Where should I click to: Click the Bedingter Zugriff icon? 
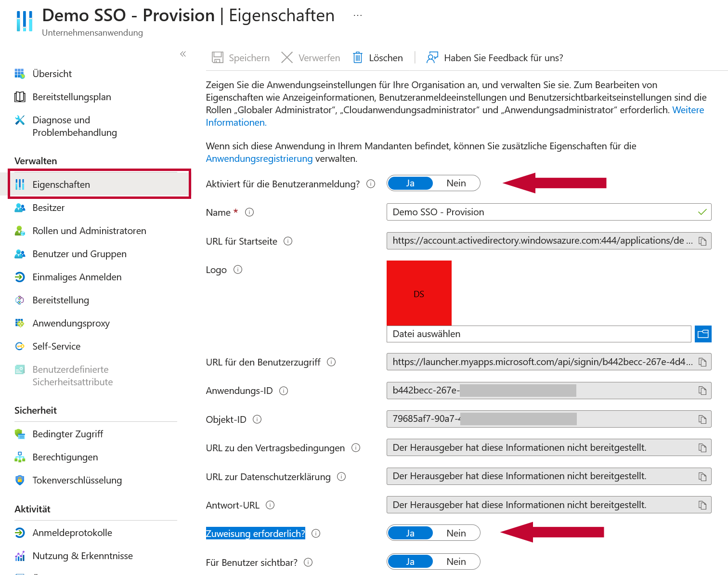[x=20, y=434]
